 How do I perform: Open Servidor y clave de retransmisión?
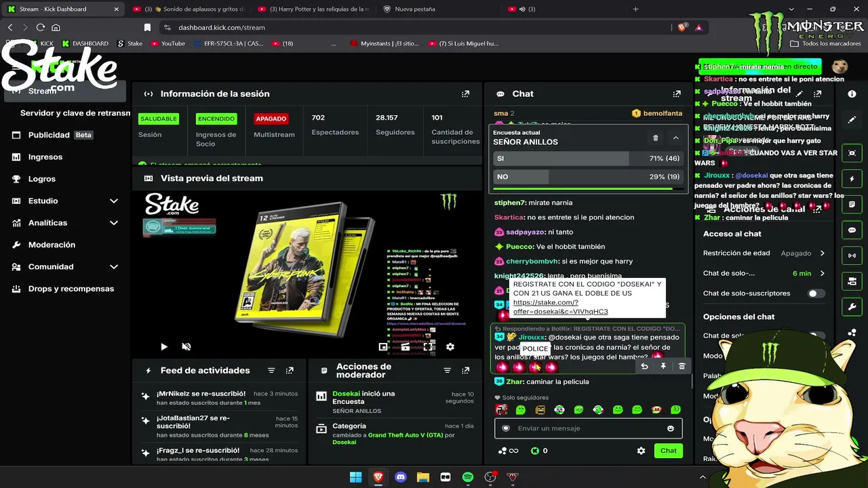click(75, 113)
